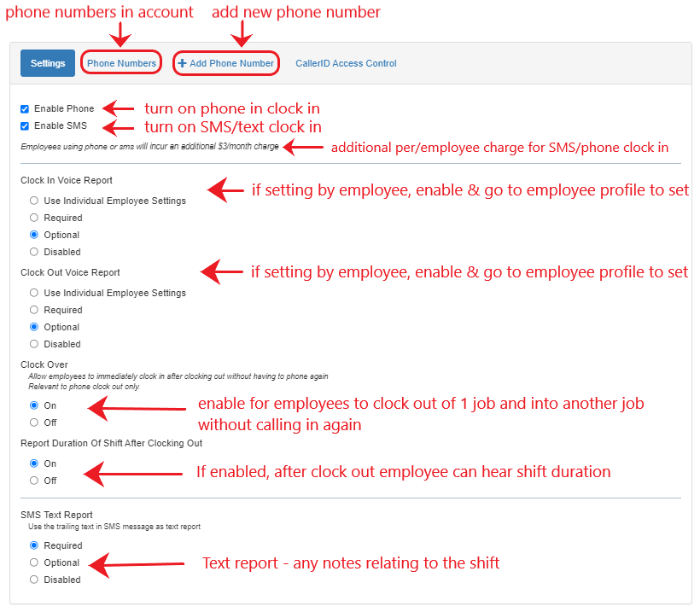The image size is (700, 612).
Task: Disable the Clock Out Voice Report
Action: click(x=34, y=344)
